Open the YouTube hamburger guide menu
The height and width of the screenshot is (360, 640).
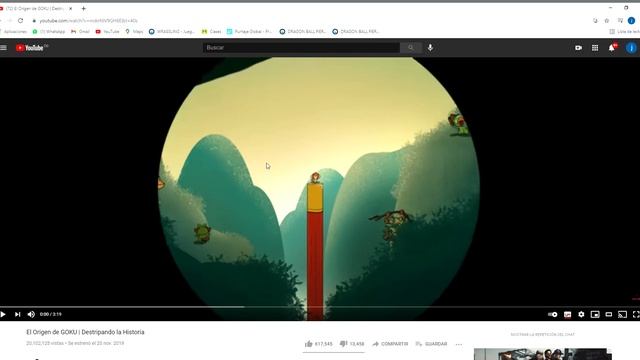coord(4,48)
